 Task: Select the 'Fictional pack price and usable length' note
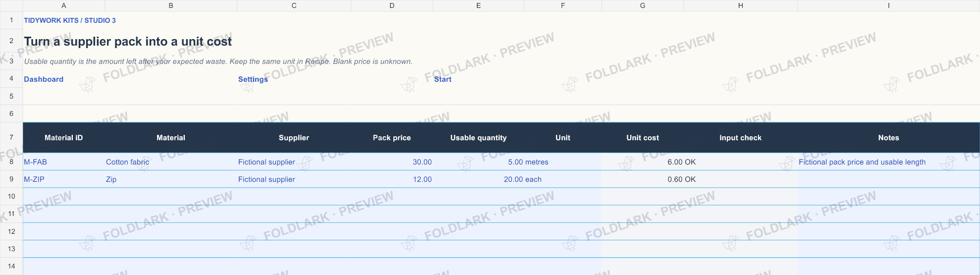(889, 162)
